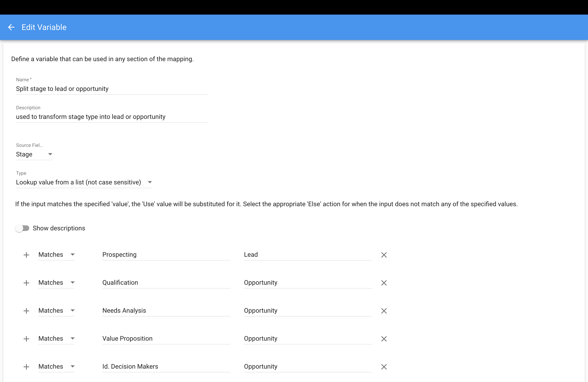Click plus icon on Id. Decision Makers row

(x=26, y=367)
